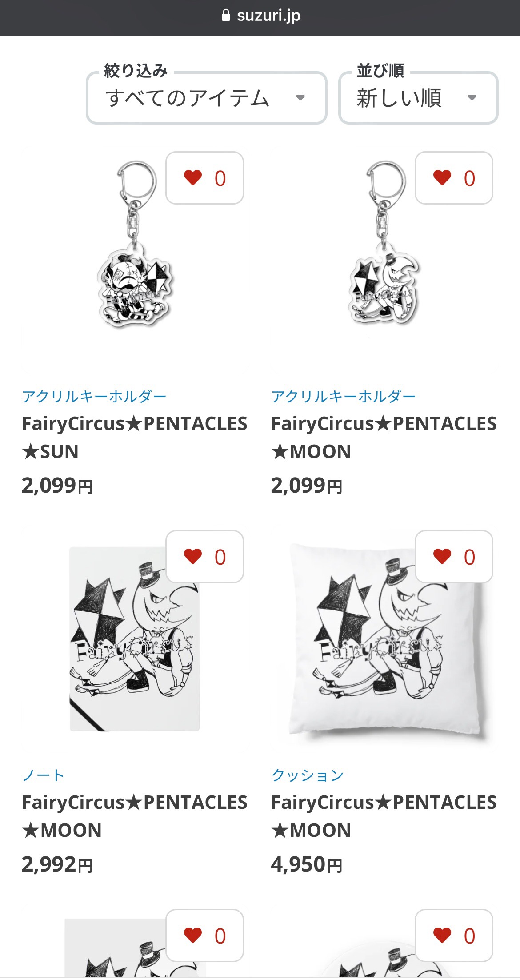The height and width of the screenshot is (980, 520).
Task: Expand filter using the すべてのアイテム arrow
Action: [x=300, y=98]
